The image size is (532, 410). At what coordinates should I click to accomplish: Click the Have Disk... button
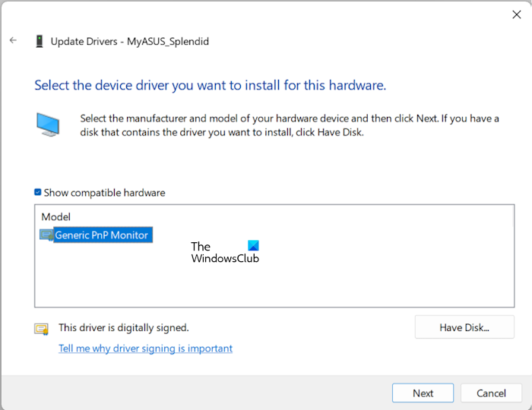464,327
